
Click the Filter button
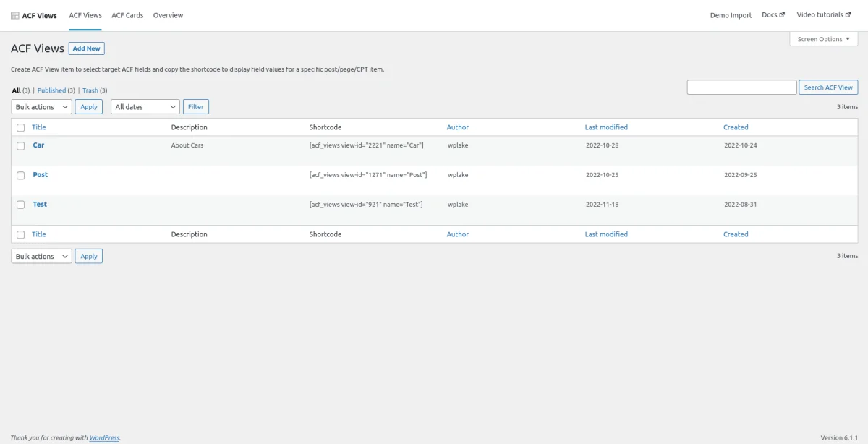[x=196, y=107]
